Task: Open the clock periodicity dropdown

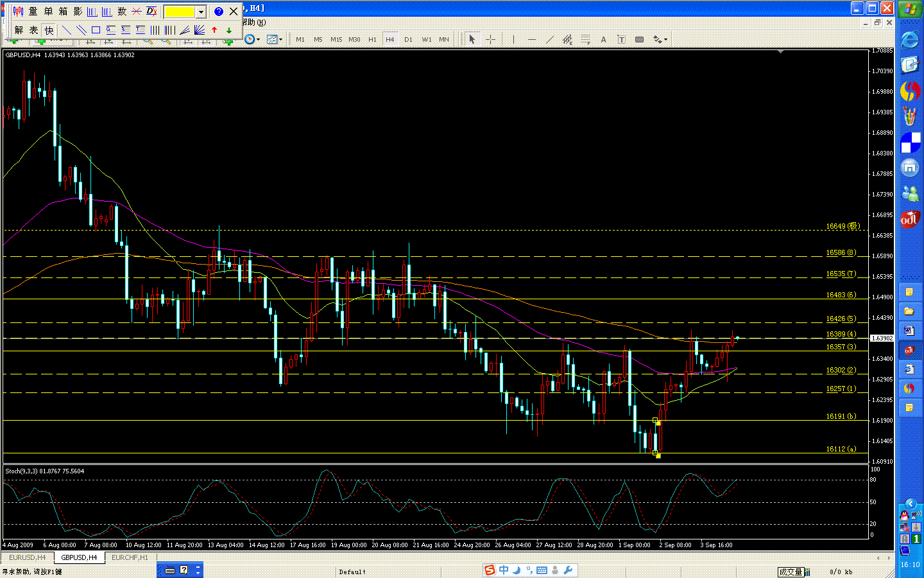Action: tap(252, 40)
